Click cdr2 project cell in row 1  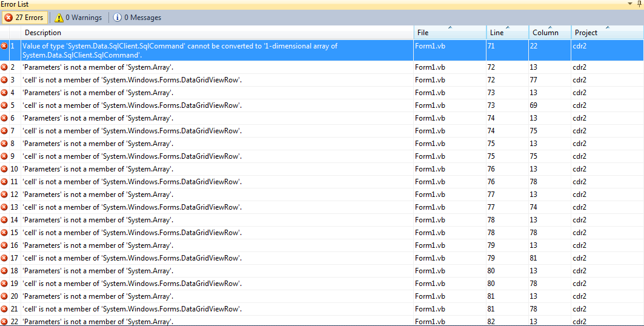tap(580, 46)
